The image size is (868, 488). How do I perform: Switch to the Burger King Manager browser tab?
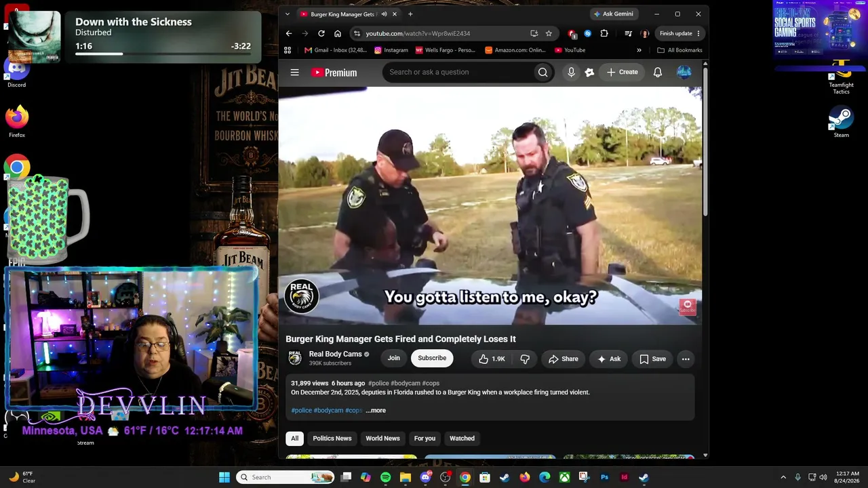342,14
